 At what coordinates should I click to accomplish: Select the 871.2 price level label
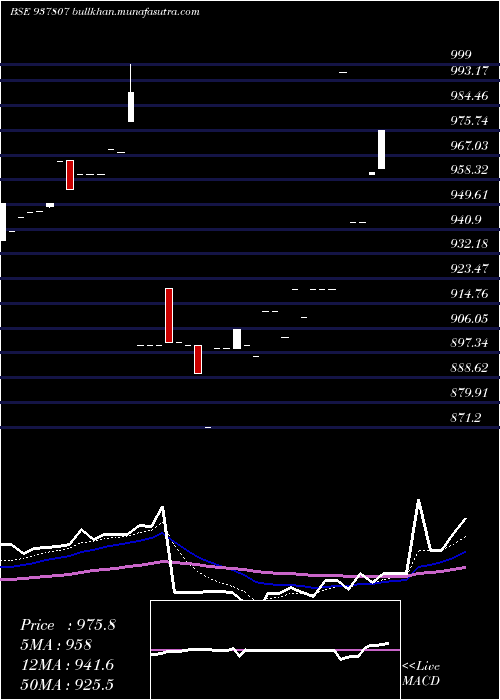(466, 418)
